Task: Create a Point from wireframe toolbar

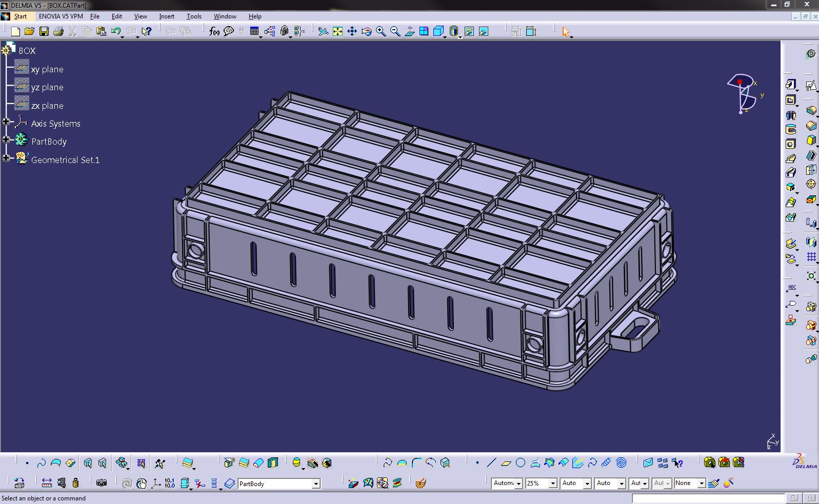Action: [x=477, y=463]
